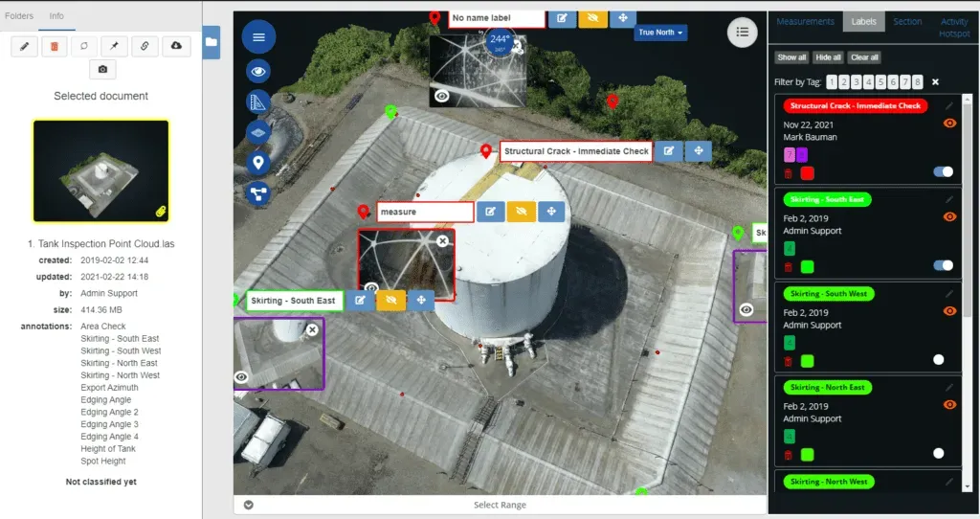Toggle orange eye on Skirting - South West card
Viewport: 980px width, 519px height.
(950, 311)
